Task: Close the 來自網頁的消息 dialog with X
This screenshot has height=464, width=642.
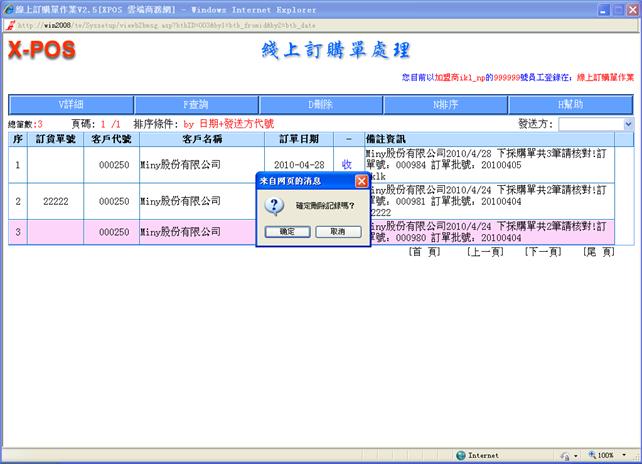Action: tap(362, 181)
